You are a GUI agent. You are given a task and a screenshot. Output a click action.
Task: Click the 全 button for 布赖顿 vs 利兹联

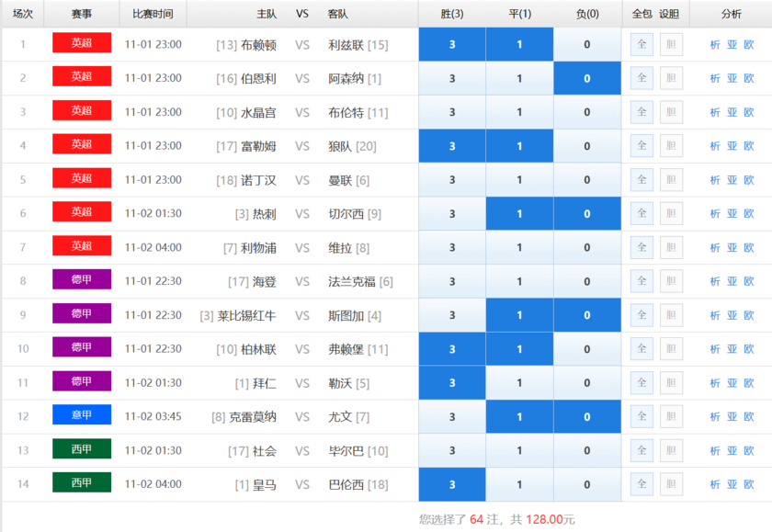pyautogui.click(x=642, y=44)
